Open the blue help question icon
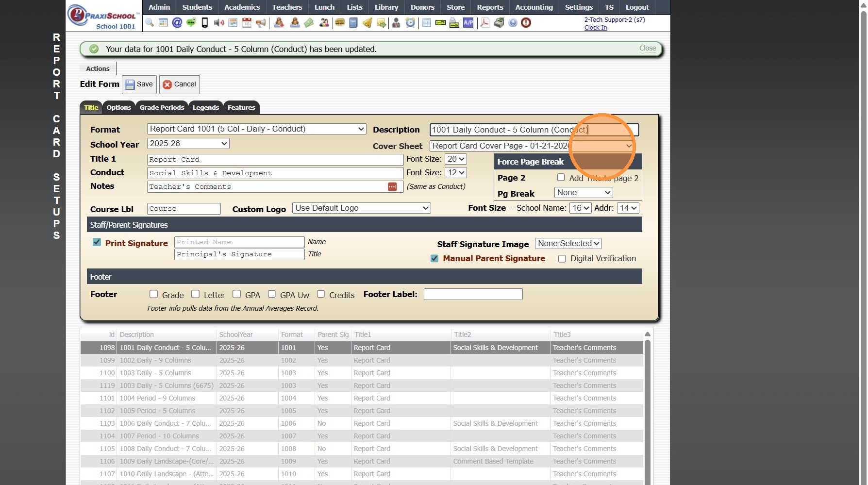Screen dimensions: 868x485 (513, 23)
